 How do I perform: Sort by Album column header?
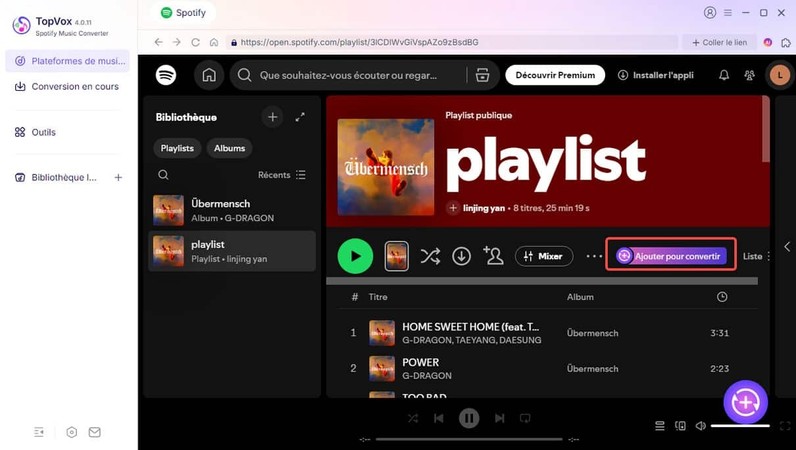[580, 297]
